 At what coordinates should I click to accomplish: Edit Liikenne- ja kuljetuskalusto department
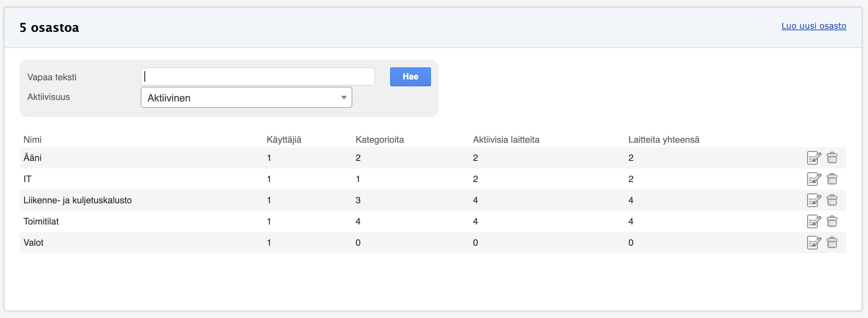pyautogui.click(x=814, y=200)
